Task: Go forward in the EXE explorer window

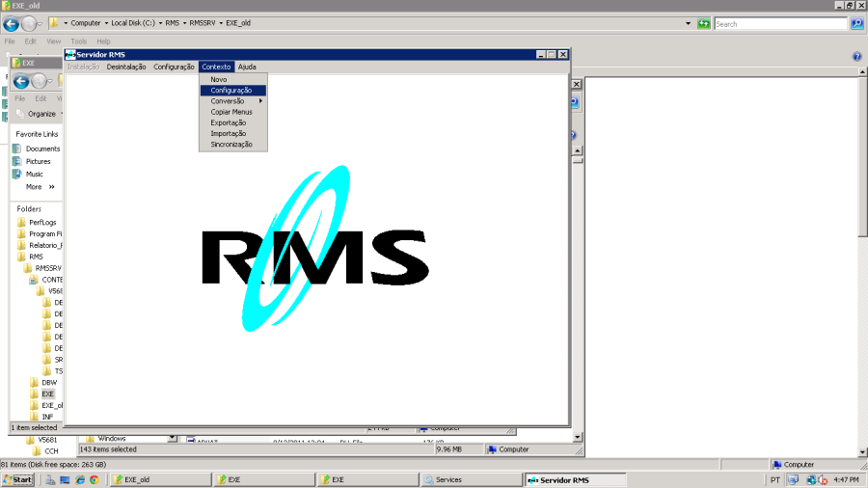Action: 39,81
